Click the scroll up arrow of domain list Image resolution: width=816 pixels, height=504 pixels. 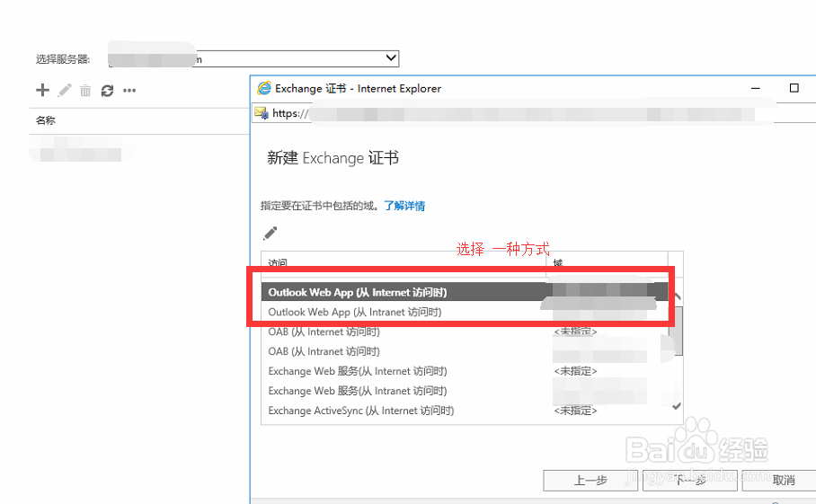(x=676, y=296)
